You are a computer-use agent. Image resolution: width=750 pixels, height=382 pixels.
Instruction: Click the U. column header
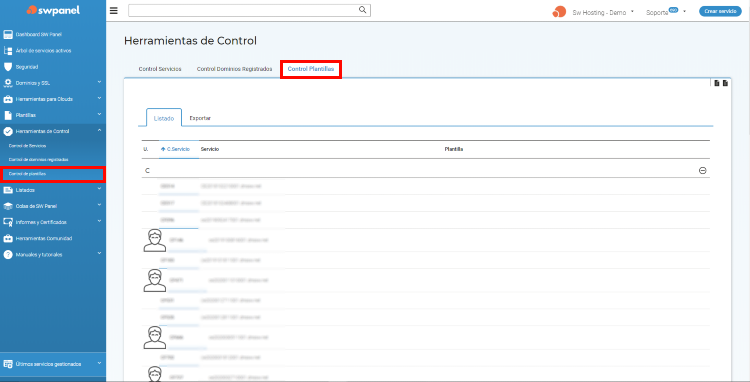pos(145,150)
